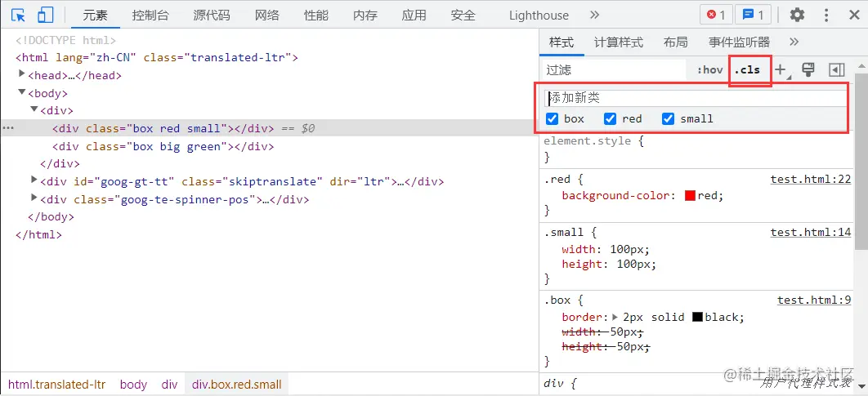This screenshot has height=396, width=868.
Task: Expand the head element node
Action: point(22,74)
